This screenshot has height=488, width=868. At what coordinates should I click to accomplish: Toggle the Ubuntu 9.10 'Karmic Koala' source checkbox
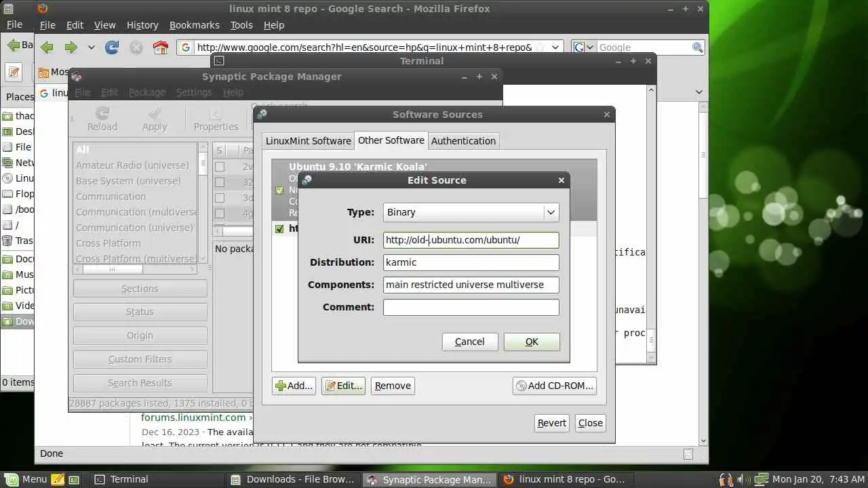[279, 190]
